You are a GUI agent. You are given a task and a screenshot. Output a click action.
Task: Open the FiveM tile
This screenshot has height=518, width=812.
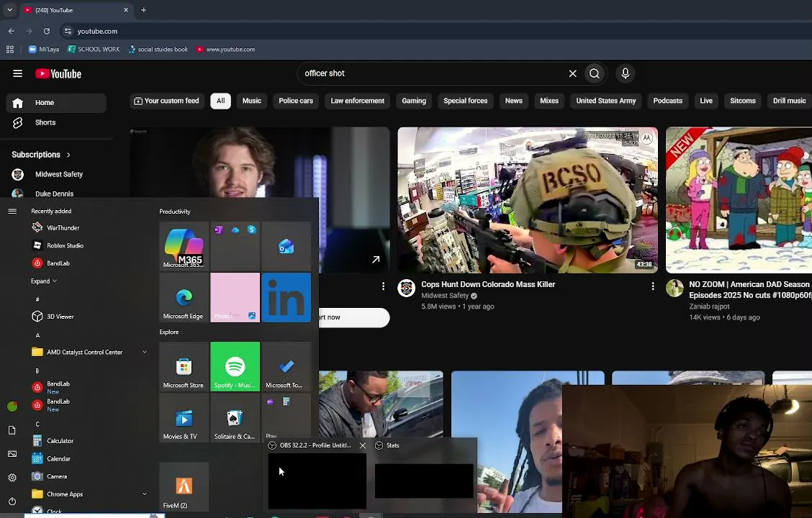[x=184, y=486]
